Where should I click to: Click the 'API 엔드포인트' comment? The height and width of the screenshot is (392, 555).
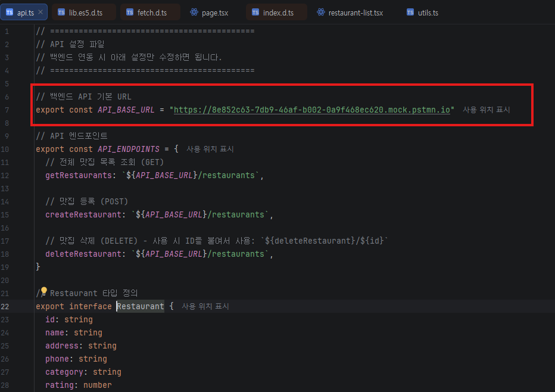pos(71,136)
